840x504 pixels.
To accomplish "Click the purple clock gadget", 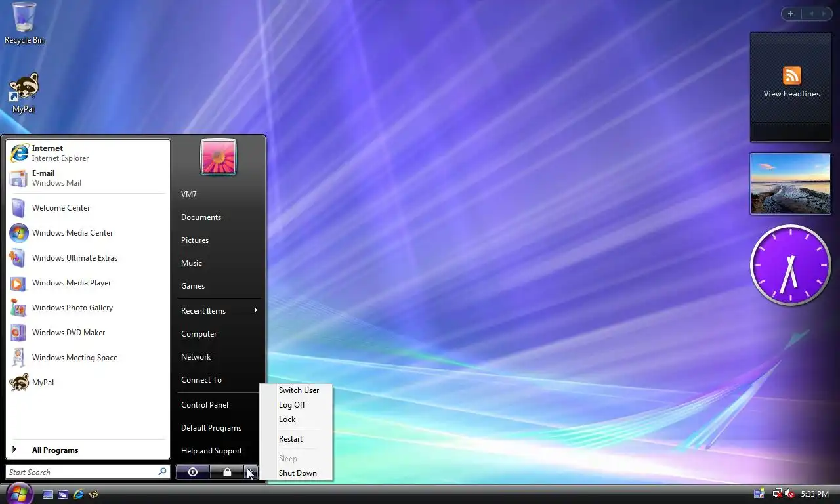I will tap(790, 265).
